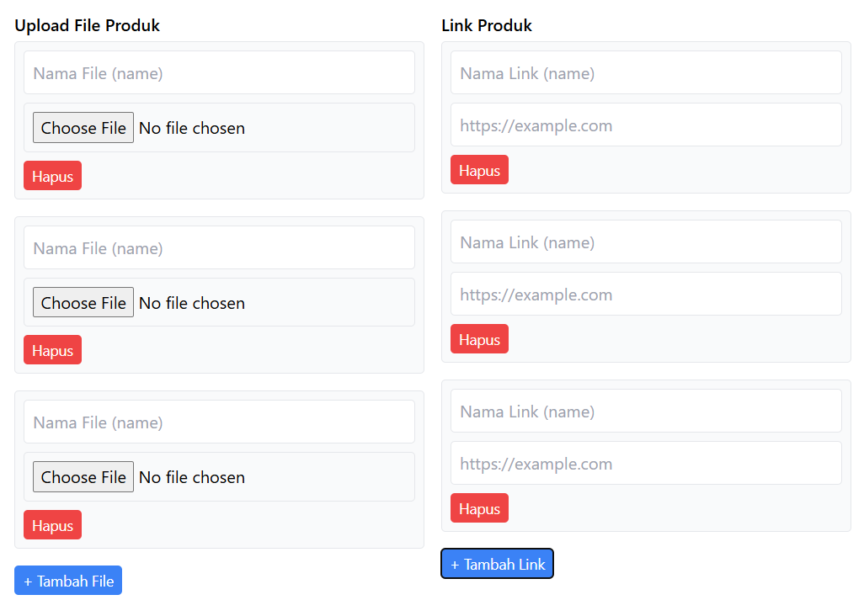Click Choose File in the second upload block
Image resolution: width=864 pixels, height=616 pixels.
point(83,302)
